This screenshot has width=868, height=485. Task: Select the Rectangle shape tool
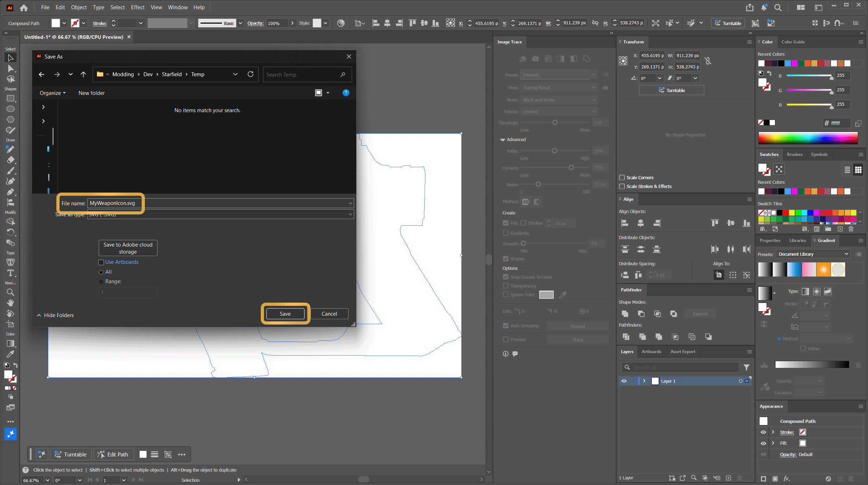click(x=10, y=98)
